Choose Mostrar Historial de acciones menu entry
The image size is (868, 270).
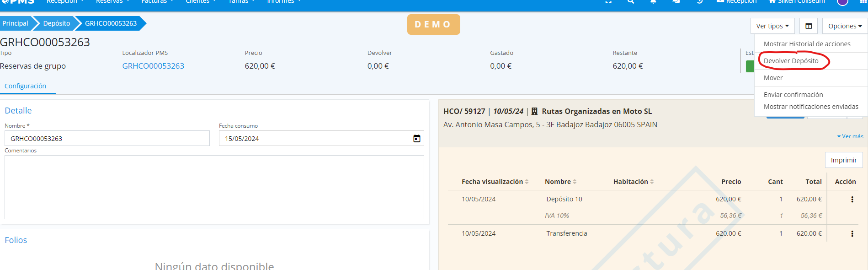pos(807,44)
